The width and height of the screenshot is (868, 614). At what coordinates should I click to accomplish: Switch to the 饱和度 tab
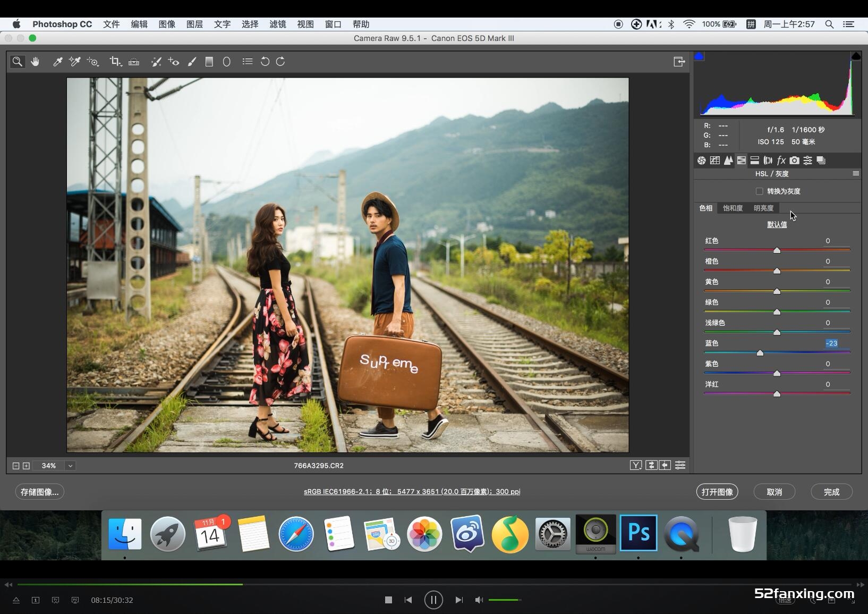(733, 208)
